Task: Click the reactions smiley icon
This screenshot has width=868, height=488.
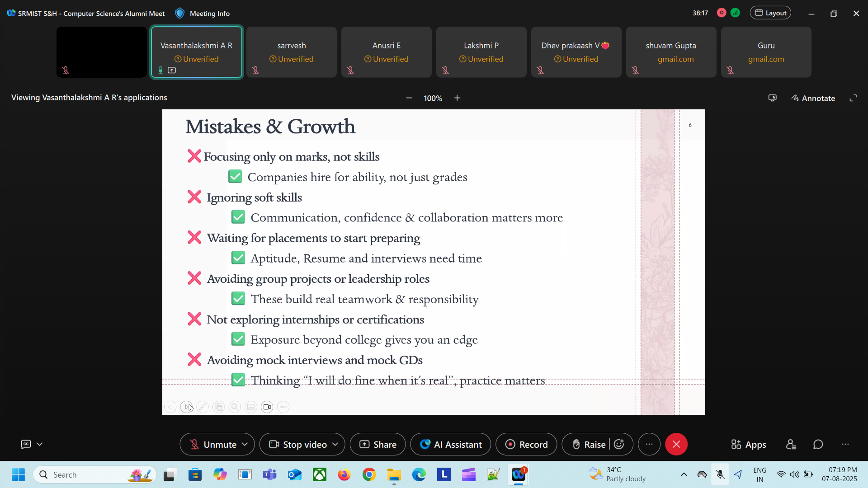Action: (x=619, y=445)
